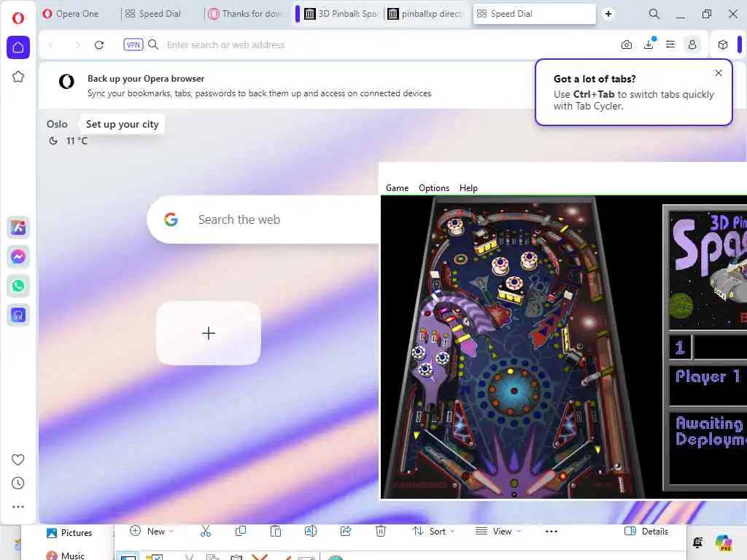Expand the View dropdown in Explorer
This screenshot has width=747, height=560.
click(498, 532)
